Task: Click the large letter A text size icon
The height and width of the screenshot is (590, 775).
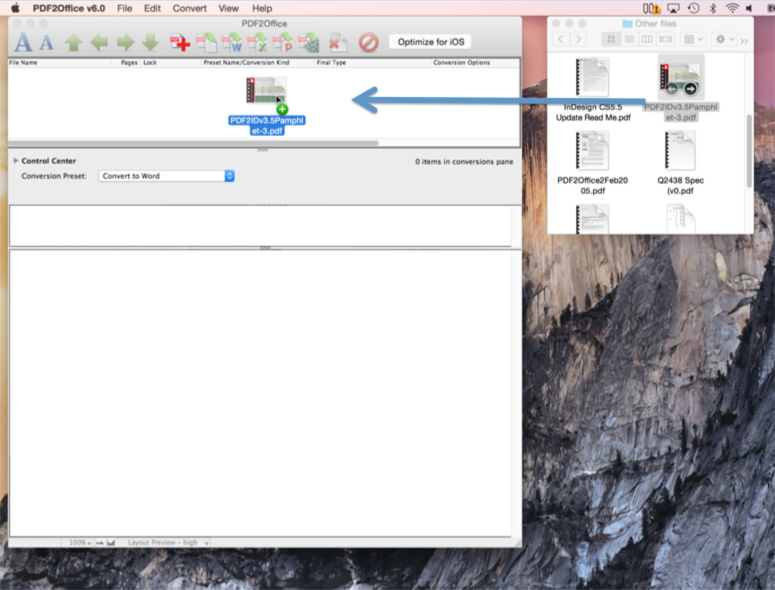Action: tap(23, 42)
